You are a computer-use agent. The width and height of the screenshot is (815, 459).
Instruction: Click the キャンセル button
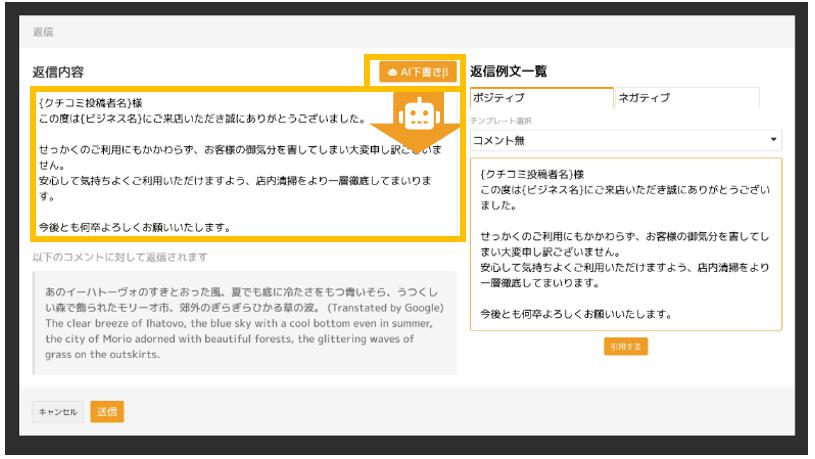click(x=58, y=412)
